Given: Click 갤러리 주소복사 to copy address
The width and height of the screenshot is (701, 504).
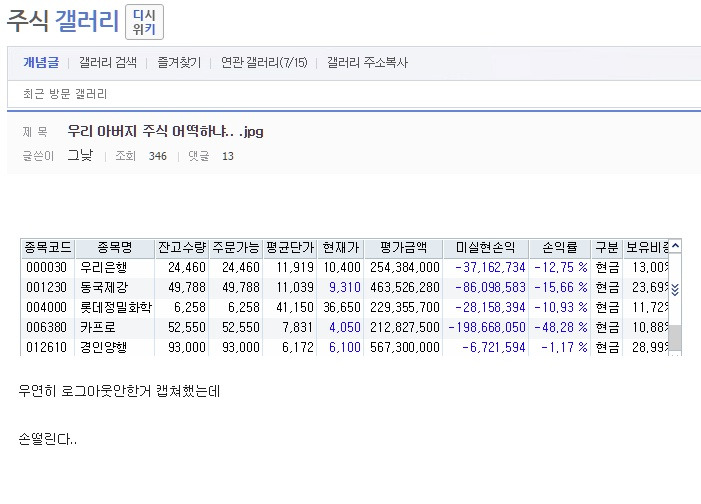Looking at the screenshot, I should click(367, 63).
